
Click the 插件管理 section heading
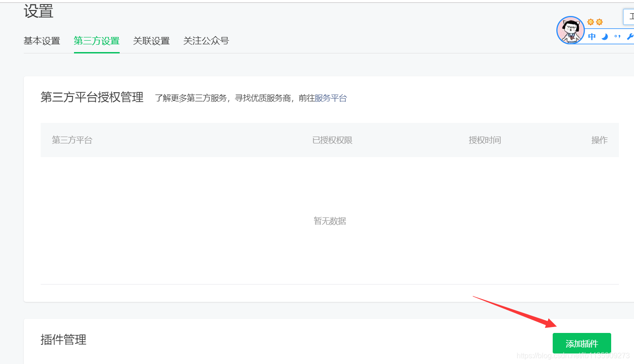point(63,339)
